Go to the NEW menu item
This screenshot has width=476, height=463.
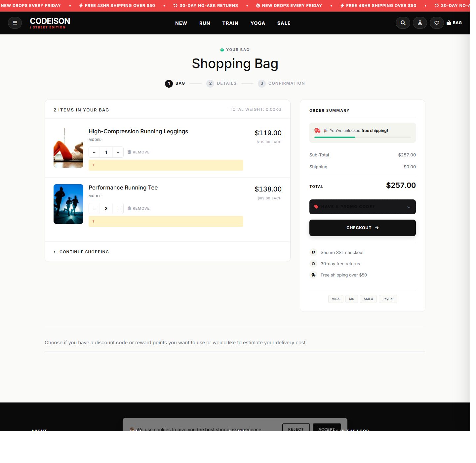(181, 23)
